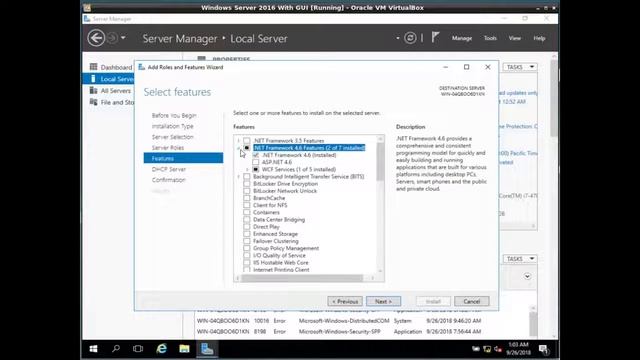The width and height of the screenshot is (640, 360).
Task: Open File Explorer from the taskbar
Action: tap(184, 349)
